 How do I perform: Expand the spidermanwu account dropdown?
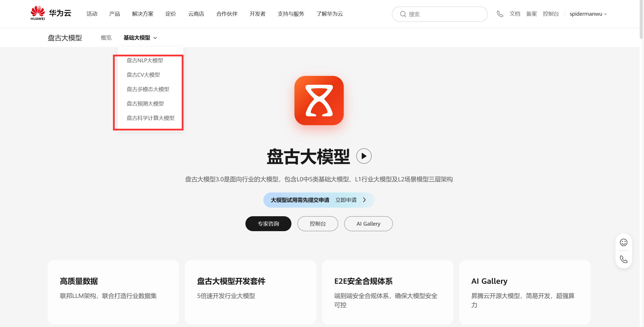tap(588, 14)
